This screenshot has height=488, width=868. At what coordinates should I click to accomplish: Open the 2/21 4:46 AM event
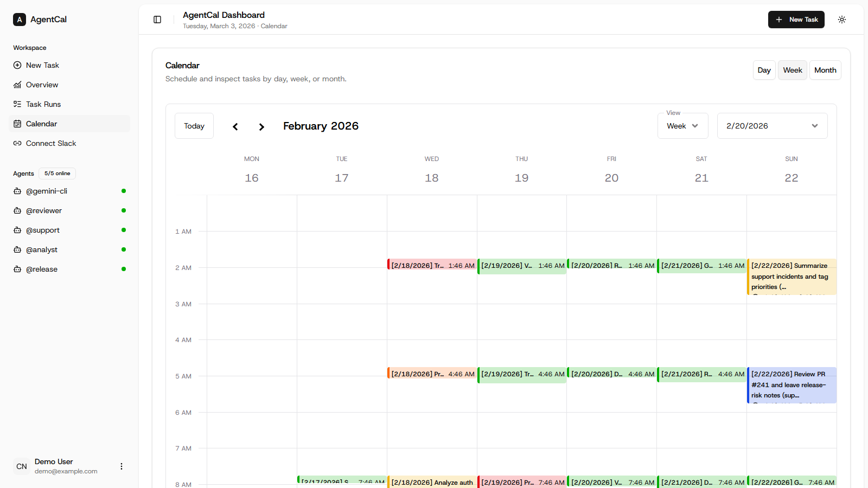coord(702,375)
